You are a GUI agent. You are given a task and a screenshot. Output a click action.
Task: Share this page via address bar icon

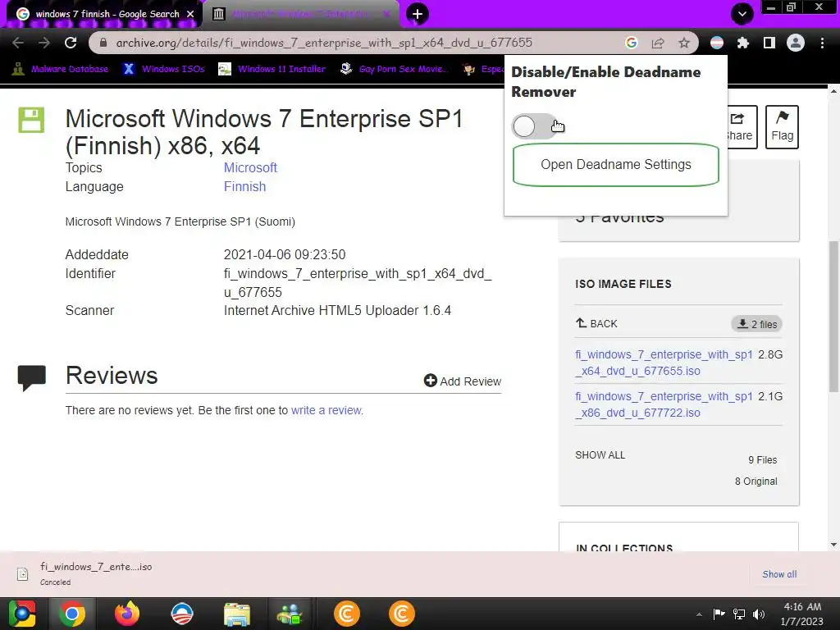(658, 43)
